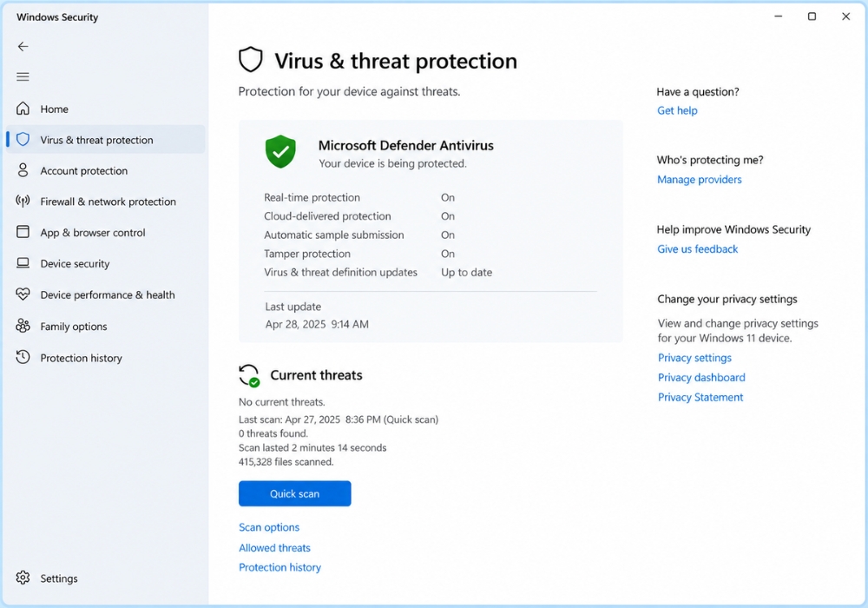Click Scan lasted 2 minutes 14 seconds

click(x=312, y=448)
